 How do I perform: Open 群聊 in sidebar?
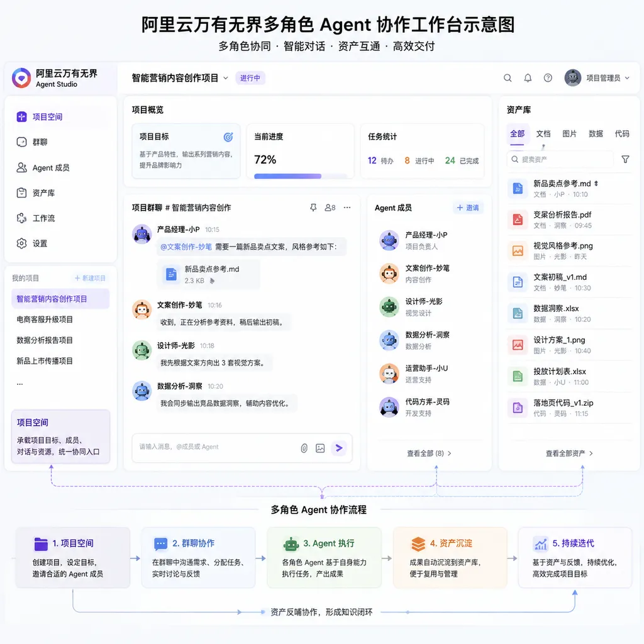tap(61, 142)
